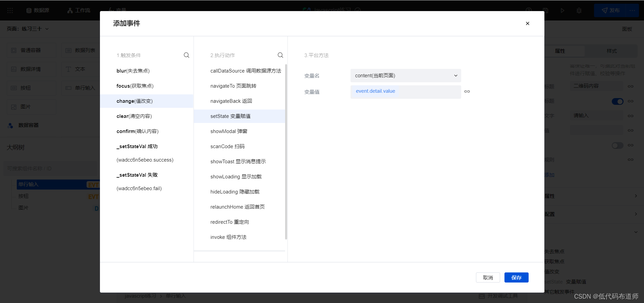The height and width of the screenshot is (303, 644).
Task: Select clear(清空内容) trigger
Action: coord(147,116)
